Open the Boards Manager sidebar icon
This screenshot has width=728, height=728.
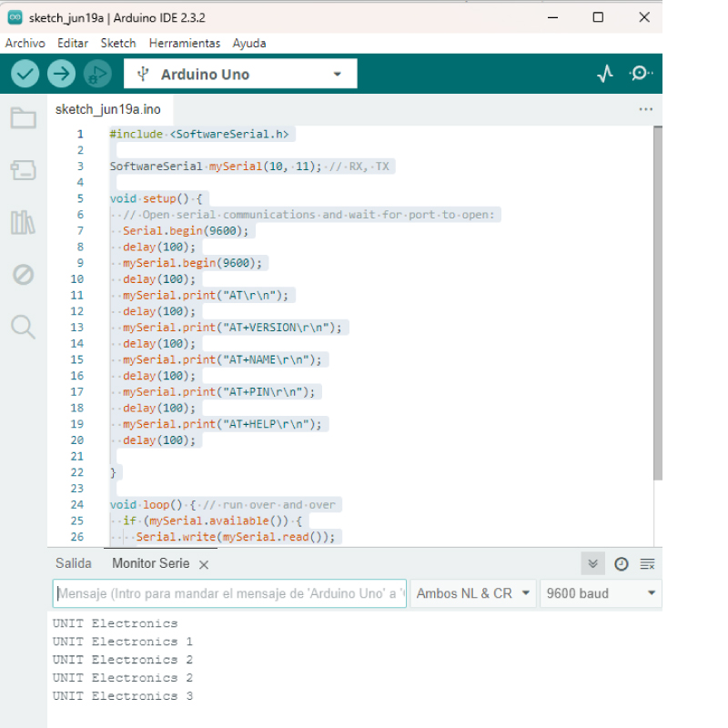coord(23,169)
